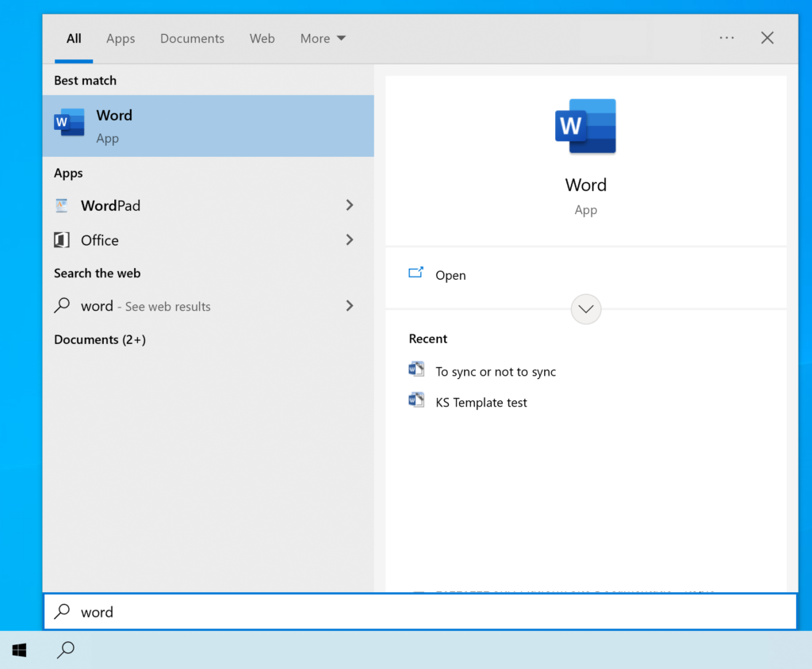Expand the Office result chevron
Viewport: 812px width, 669px height.
[x=350, y=239]
